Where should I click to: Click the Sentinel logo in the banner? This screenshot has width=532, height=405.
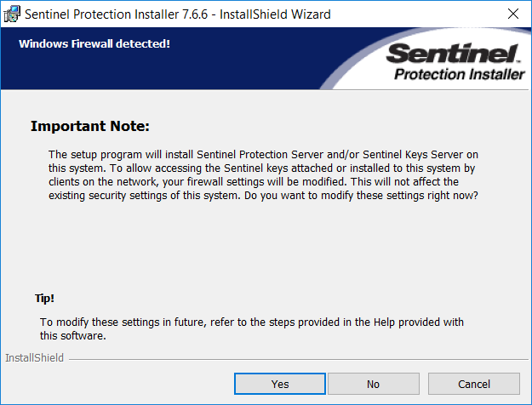pyautogui.click(x=454, y=54)
